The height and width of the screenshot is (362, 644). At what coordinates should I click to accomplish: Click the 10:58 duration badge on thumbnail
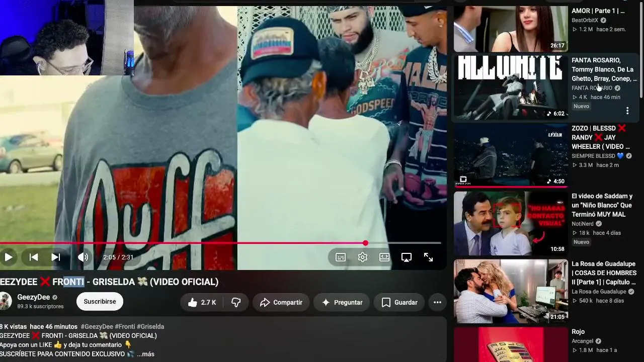pos(557,249)
